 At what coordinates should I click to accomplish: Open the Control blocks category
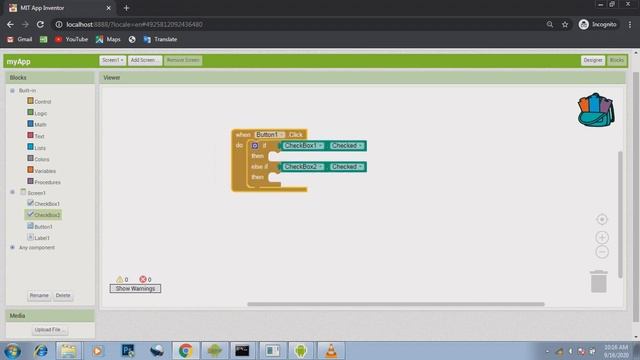39,101
